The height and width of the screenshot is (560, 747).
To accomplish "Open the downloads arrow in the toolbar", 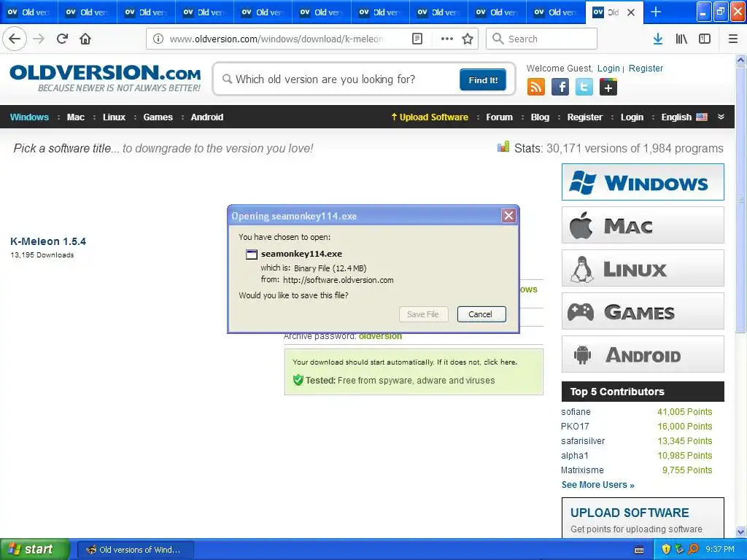I will (658, 39).
